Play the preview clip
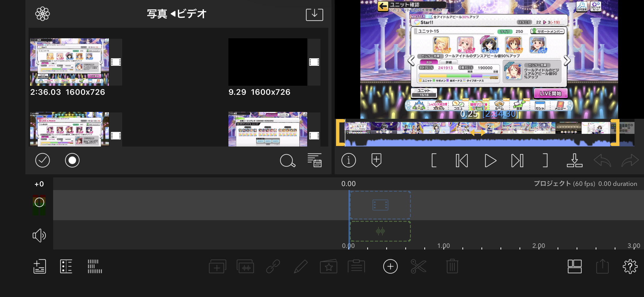 tap(490, 161)
